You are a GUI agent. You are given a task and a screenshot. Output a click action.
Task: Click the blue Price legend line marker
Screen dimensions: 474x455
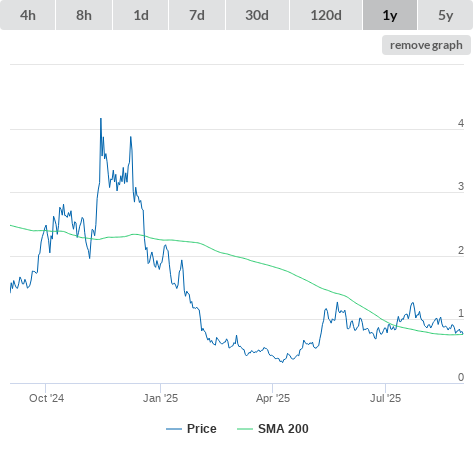coord(174,429)
